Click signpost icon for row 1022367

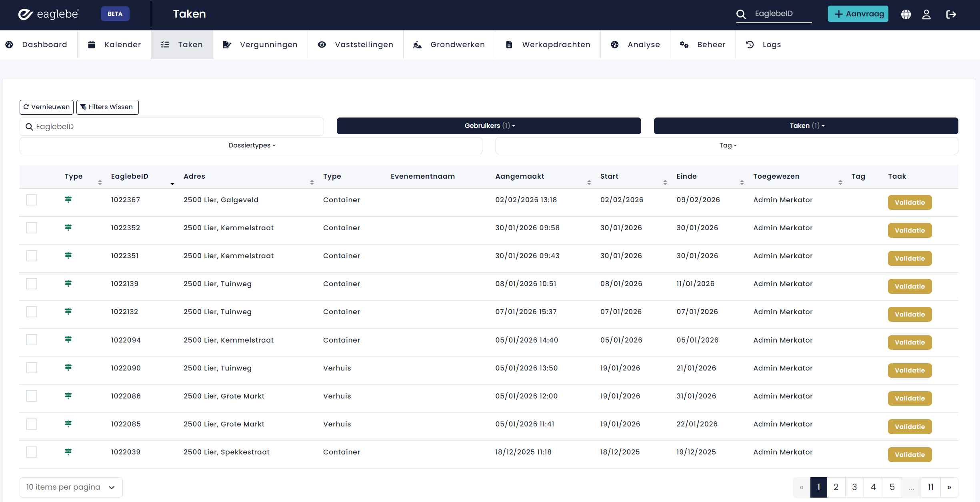point(68,199)
